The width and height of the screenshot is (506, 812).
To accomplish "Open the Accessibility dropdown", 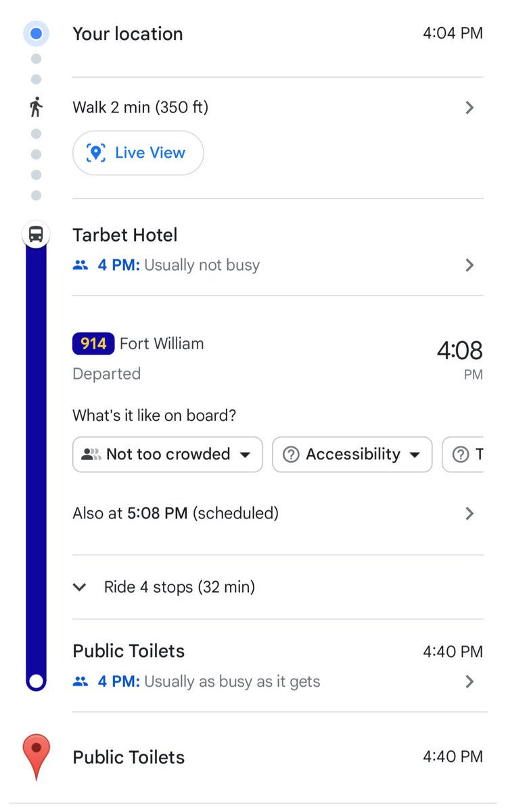I will click(352, 454).
